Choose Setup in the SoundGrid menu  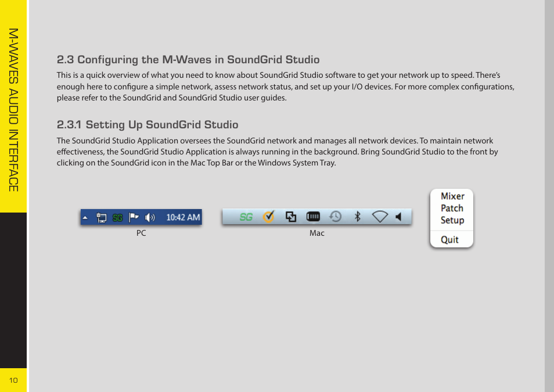(452, 220)
